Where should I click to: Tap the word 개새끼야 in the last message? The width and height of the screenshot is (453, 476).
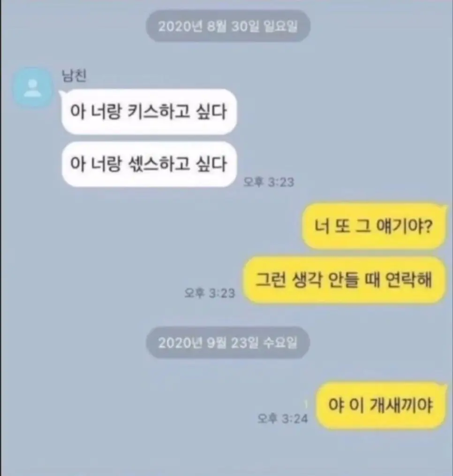401,405
